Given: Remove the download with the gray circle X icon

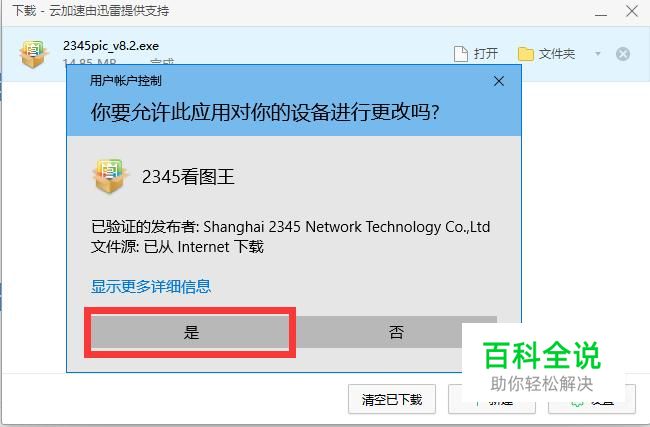Looking at the screenshot, I should point(623,54).
